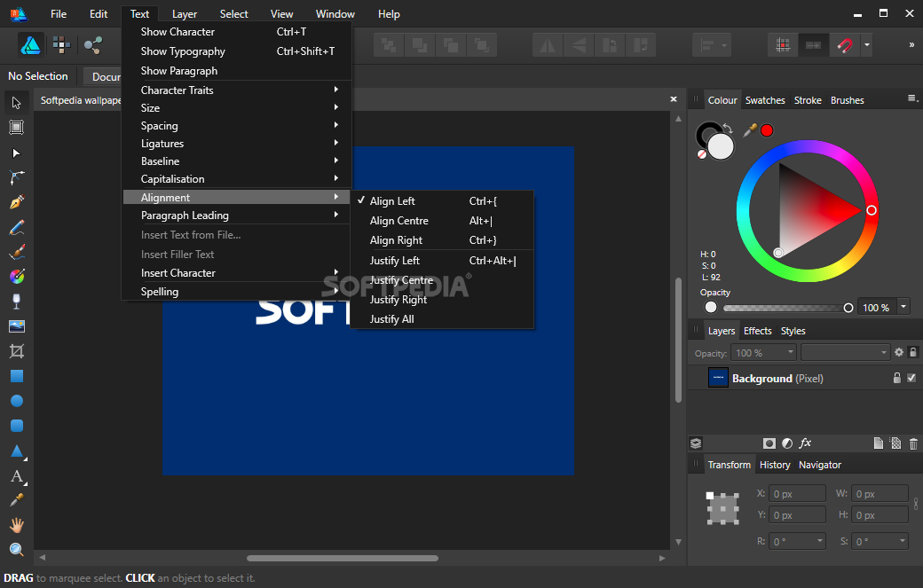Select the Place Image tool

coord(17,326)
